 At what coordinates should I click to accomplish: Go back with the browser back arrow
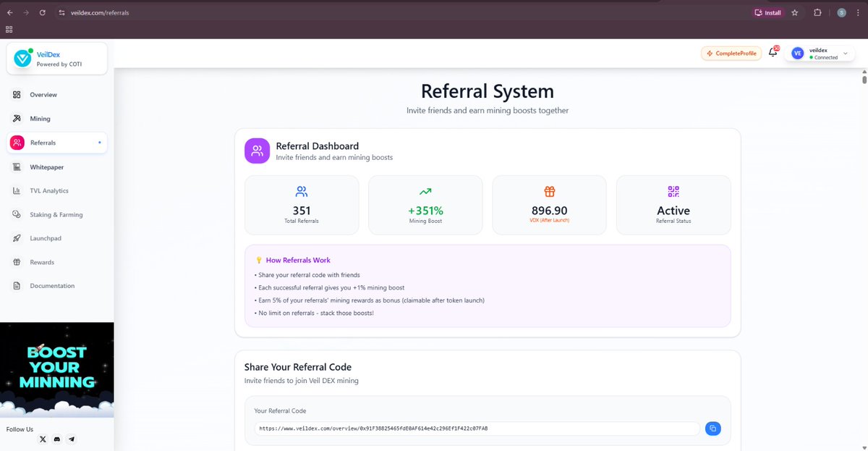point(9,13)
